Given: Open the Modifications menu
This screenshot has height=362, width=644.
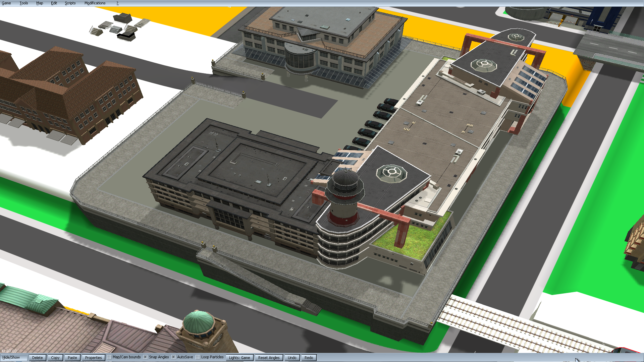Looking at the screenshot, I should (95, 3).
